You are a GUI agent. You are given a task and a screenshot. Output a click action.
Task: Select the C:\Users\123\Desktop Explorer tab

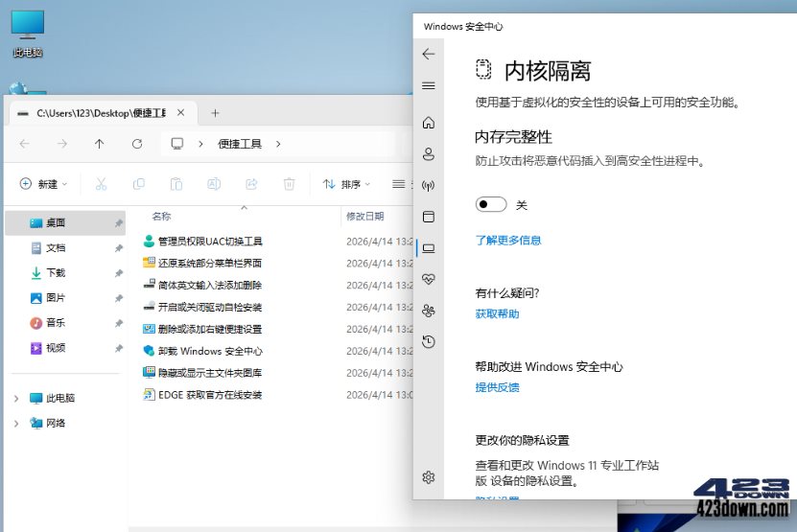point(101,113)
